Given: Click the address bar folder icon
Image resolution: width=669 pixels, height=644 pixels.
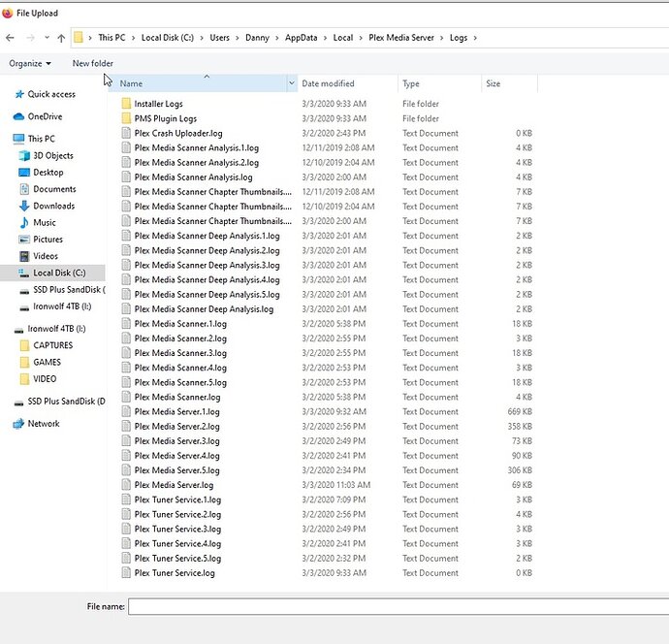Looking at the screenshot, I should (79, 38).
